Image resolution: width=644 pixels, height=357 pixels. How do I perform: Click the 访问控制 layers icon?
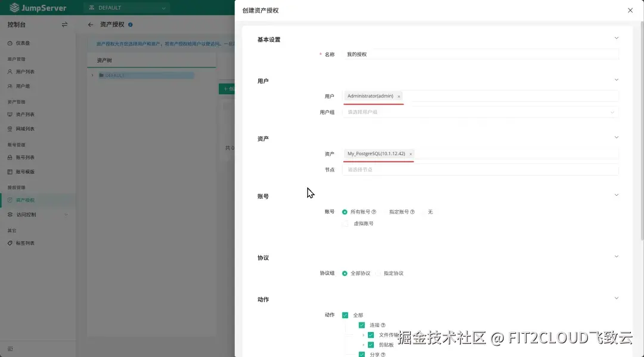(10, 215)
